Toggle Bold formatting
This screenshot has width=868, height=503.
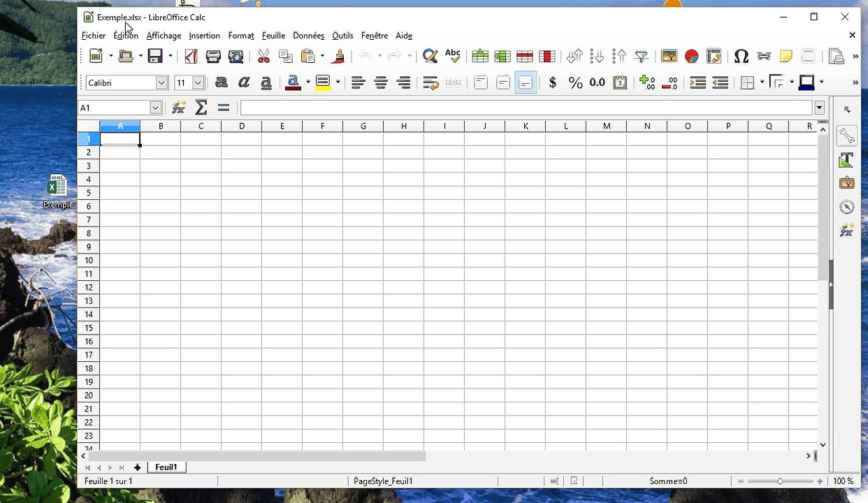222,82
